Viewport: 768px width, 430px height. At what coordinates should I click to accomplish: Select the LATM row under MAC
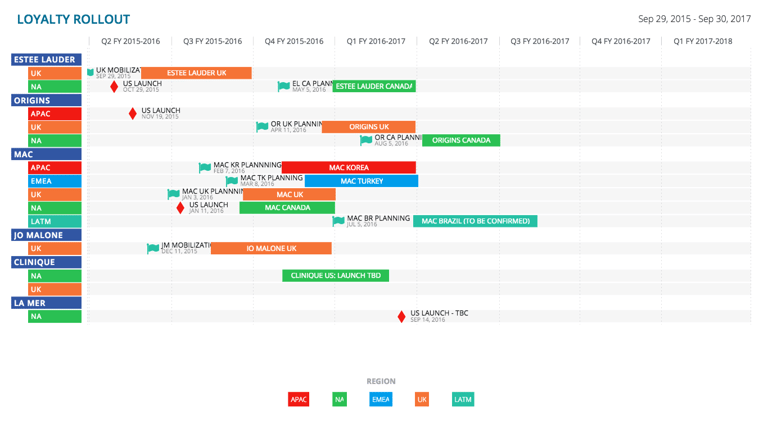point(55,221)
